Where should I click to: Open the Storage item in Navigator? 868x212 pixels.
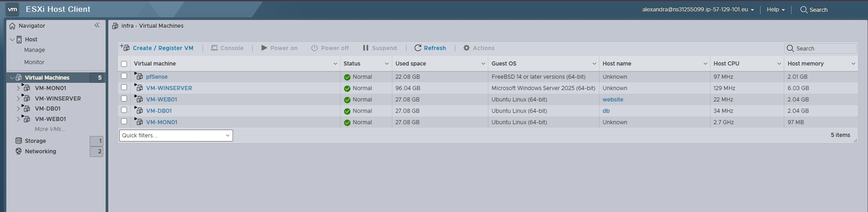coord(35,141)
